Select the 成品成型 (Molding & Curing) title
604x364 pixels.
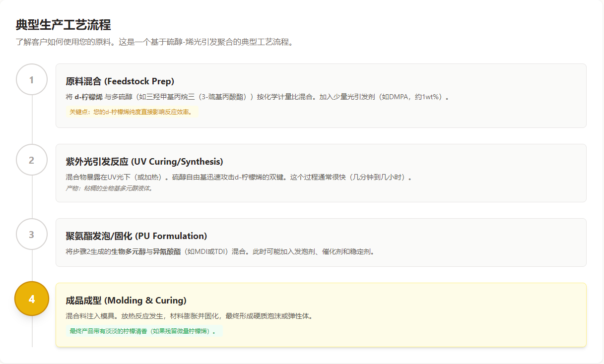pyautogui.click(x=126, y=301)
